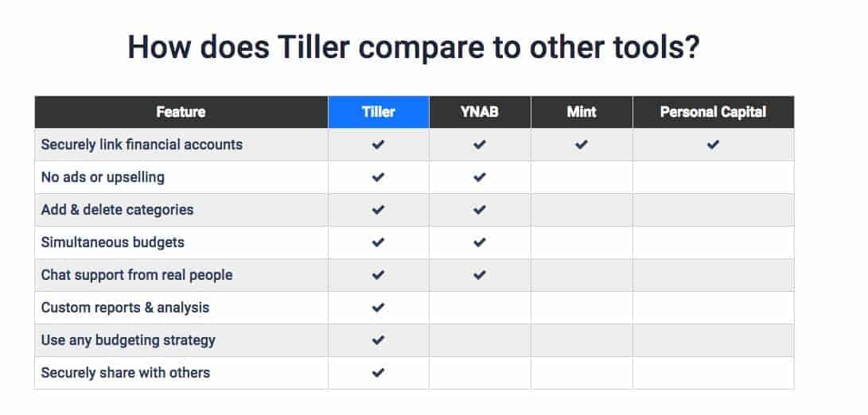Click YNAB checkmark for Chat support from real people
This screenshot has width=868, height=415.
480,275
